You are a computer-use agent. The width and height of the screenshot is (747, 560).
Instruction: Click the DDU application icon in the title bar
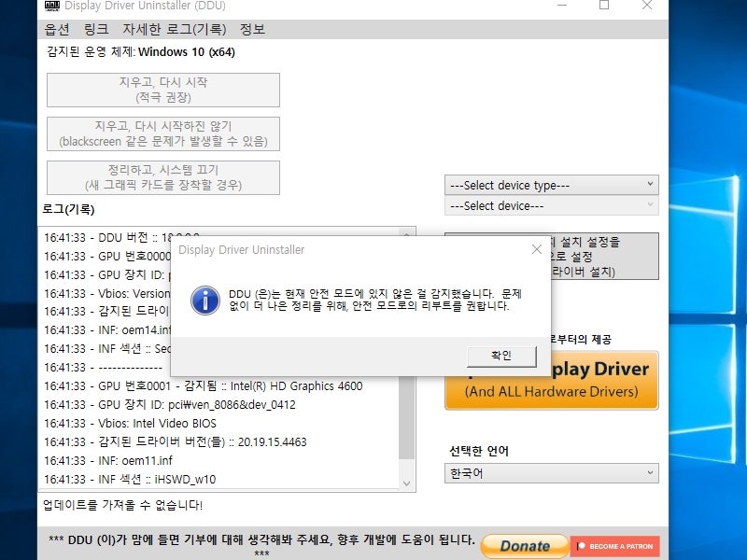51,7
